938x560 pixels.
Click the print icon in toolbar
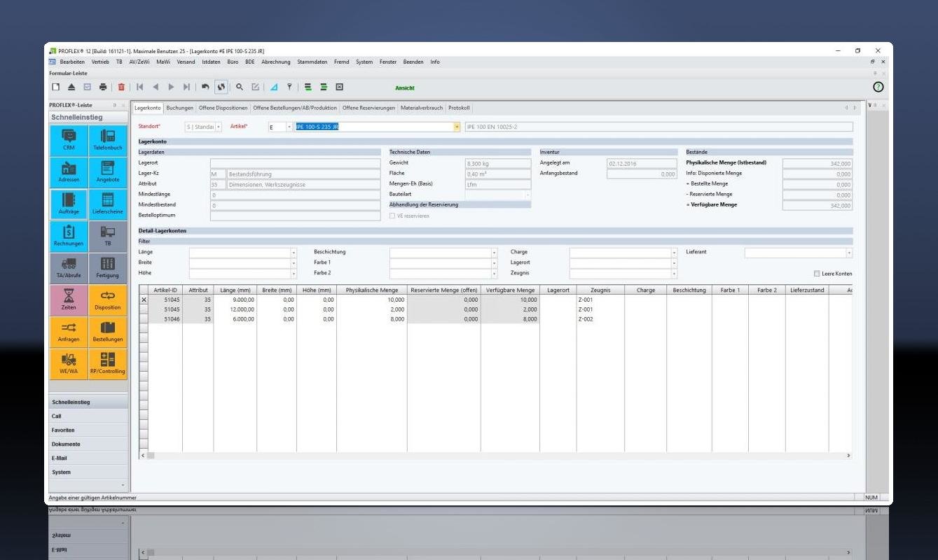click(103, 87)
